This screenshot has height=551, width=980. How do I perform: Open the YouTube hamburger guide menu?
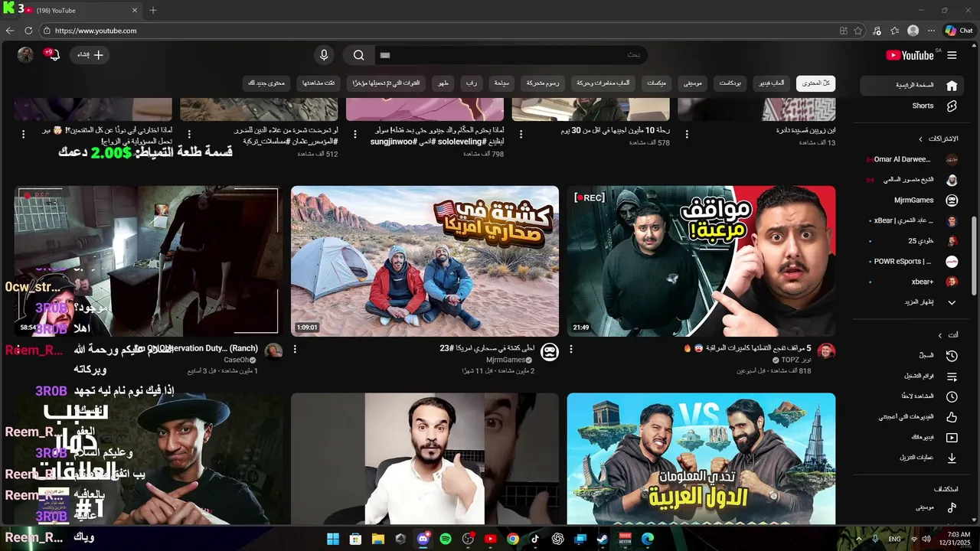point(952,55)
